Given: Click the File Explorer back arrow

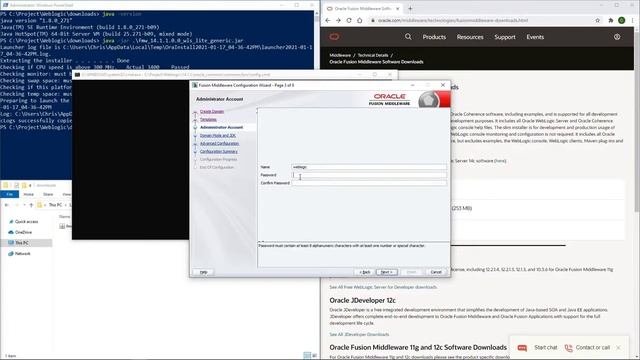Looking at the screenshot, I should 7,205.
